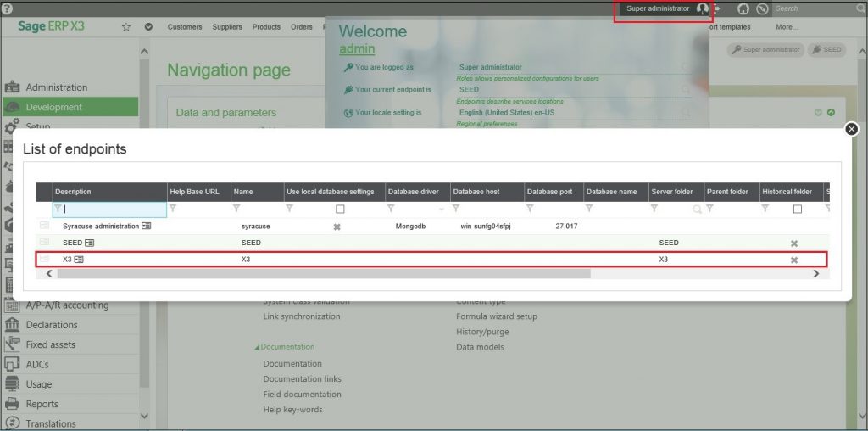Click filter icon in Database name column

[x=589, y=209]
